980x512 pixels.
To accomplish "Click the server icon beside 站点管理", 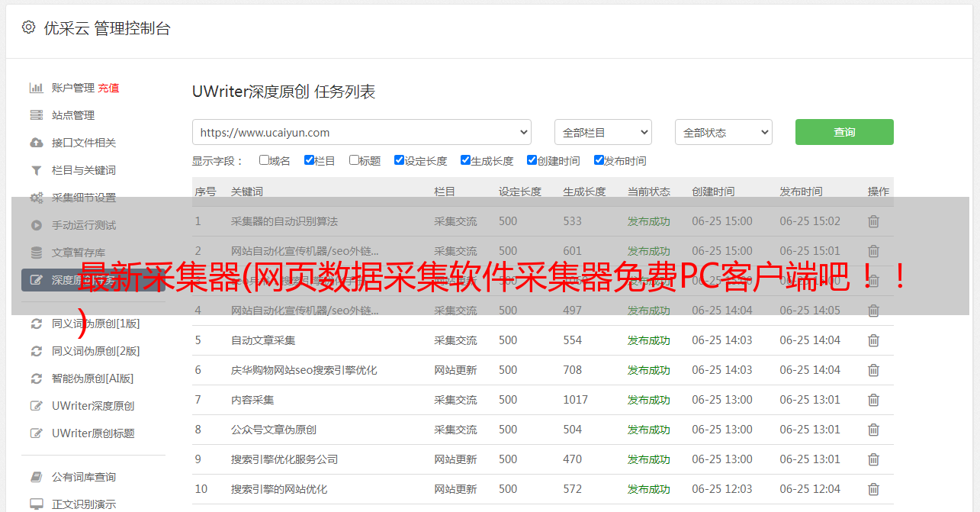I will [36, 115].
